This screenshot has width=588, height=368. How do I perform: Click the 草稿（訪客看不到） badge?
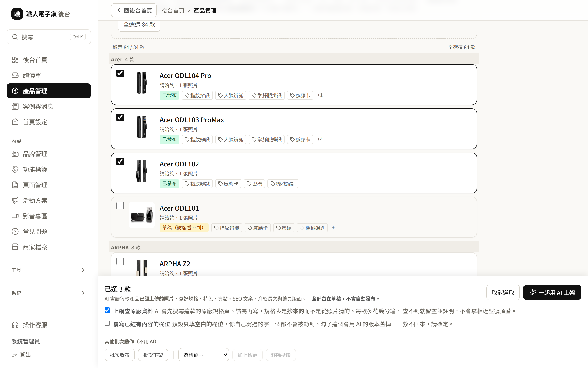[184, 228]
